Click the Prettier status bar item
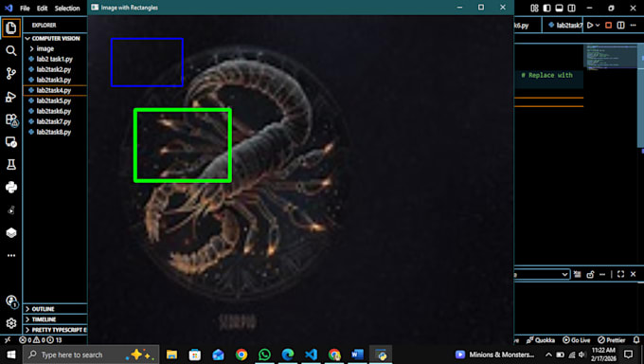This screenshot has height=364, width=644. tap(612, 340)
